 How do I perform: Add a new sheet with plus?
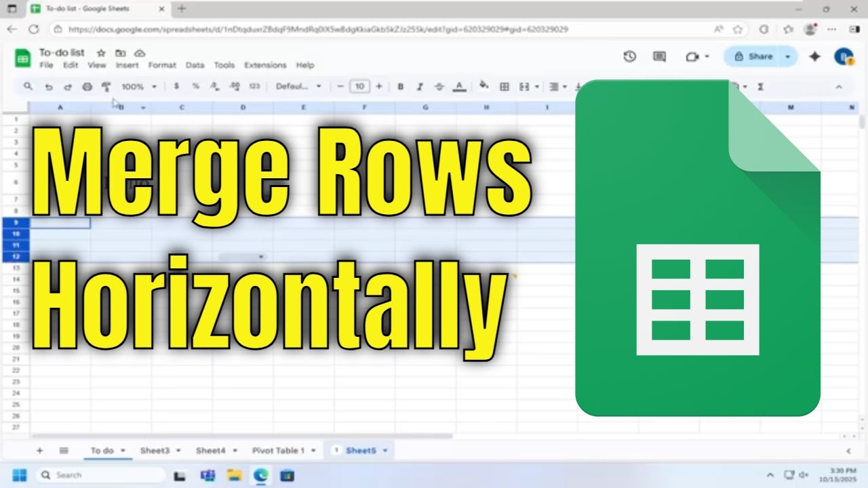pyautogui.click(x=39, y=451)
